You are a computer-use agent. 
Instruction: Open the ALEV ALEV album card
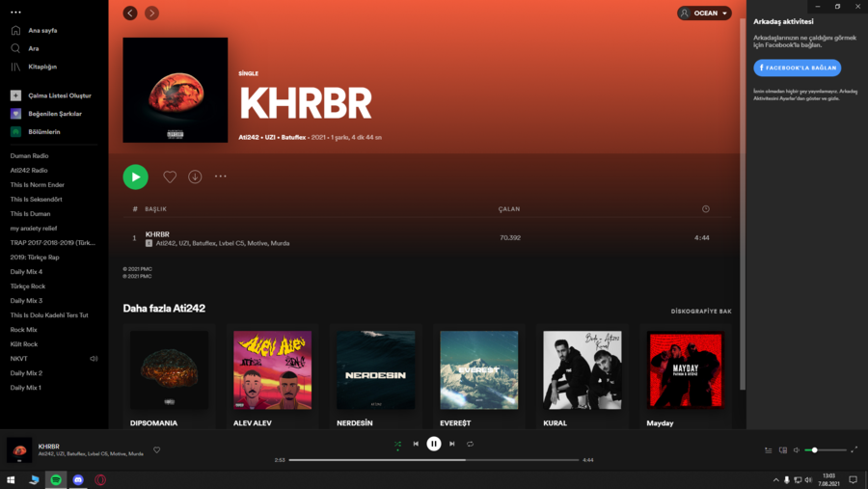tap(272, 376)
